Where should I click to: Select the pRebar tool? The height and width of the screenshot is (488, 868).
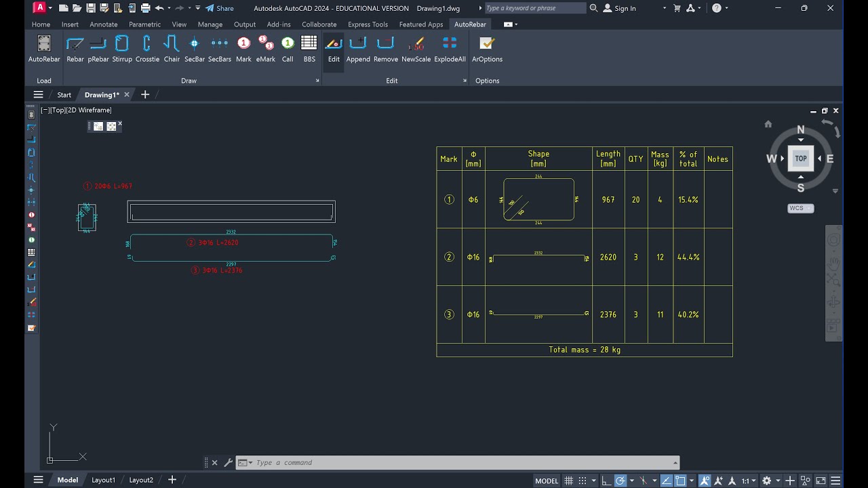point(98,49)
